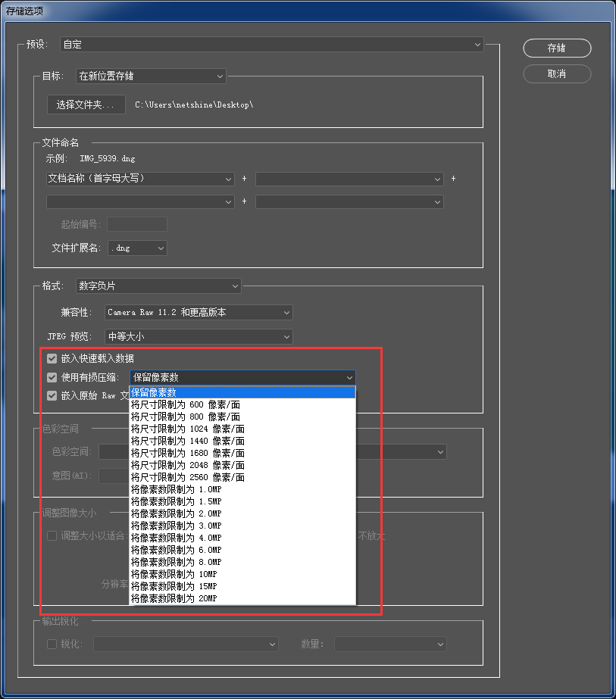
Task: Uncheck 嵌入快速载入数据 checkbox
Action: (52, 358)
